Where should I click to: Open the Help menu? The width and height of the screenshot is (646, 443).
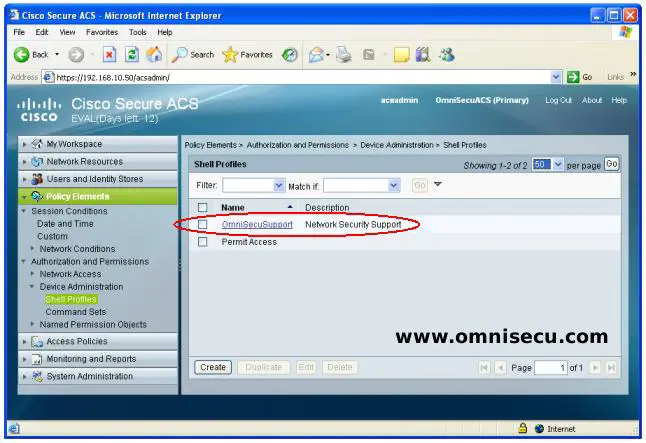(x=165, y=32)
